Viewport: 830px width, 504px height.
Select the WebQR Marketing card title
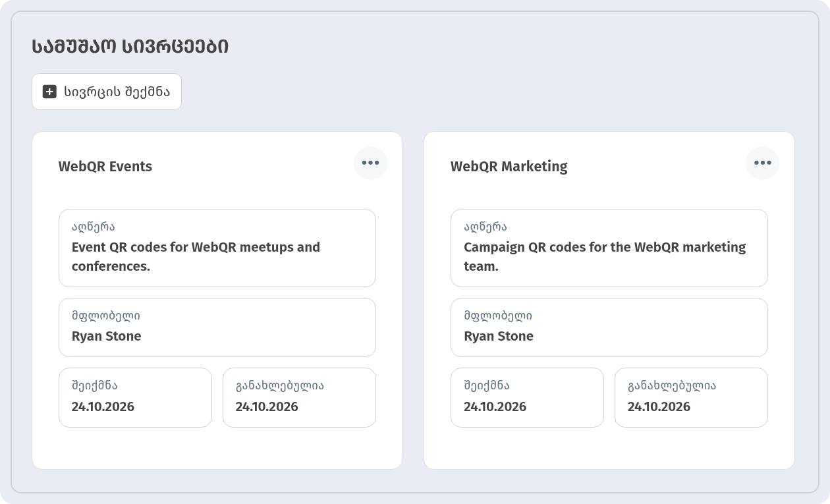click(509, 166)
